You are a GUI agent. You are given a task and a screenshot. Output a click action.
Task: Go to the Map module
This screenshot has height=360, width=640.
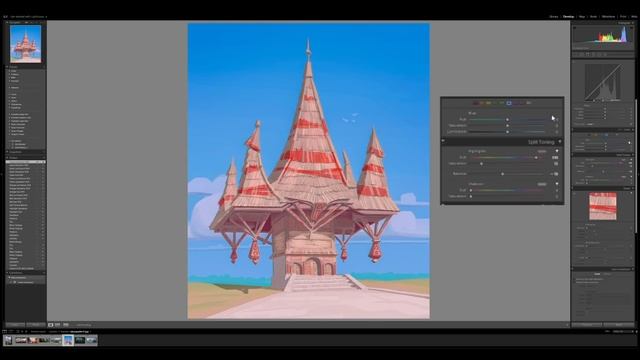click(x=582, y=17)
